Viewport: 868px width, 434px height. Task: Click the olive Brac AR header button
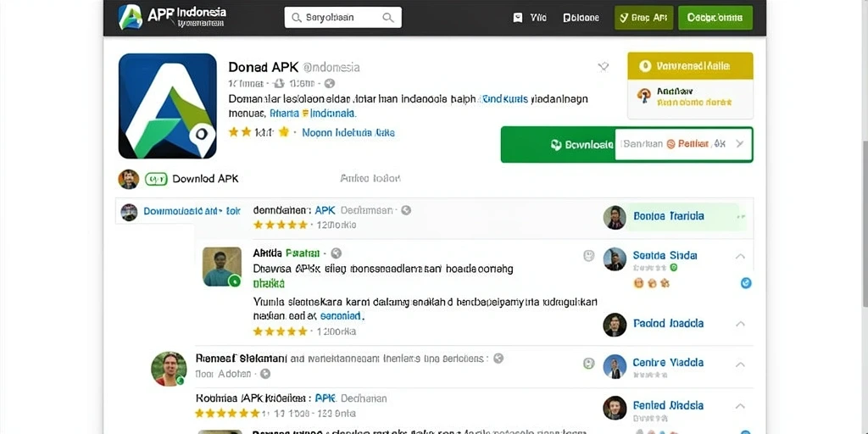click(643, 18)
